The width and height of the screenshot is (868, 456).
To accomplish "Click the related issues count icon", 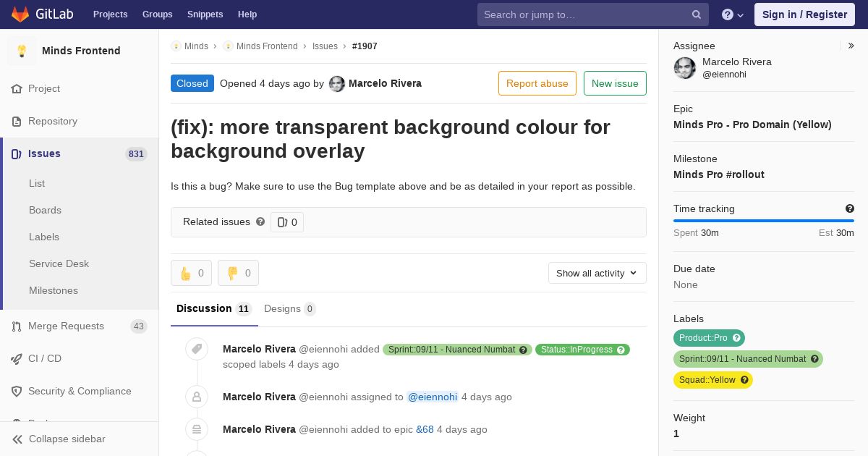I will [282, 222].
